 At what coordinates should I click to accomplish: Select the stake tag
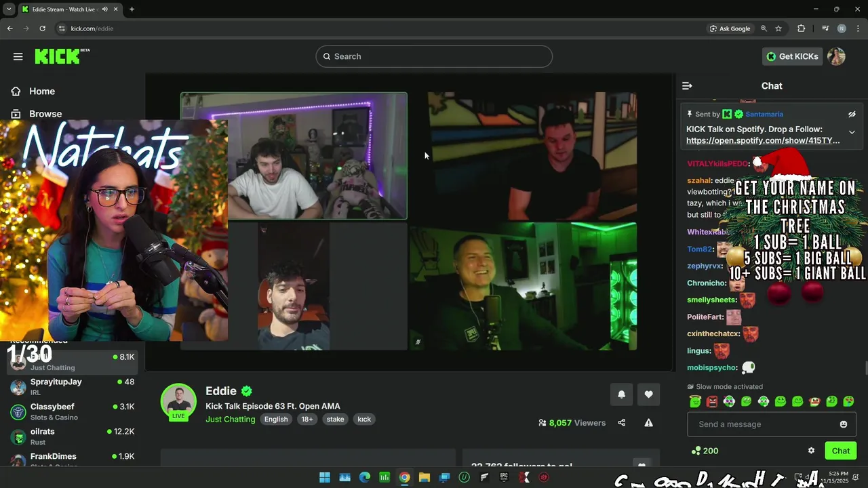point(336,419)
